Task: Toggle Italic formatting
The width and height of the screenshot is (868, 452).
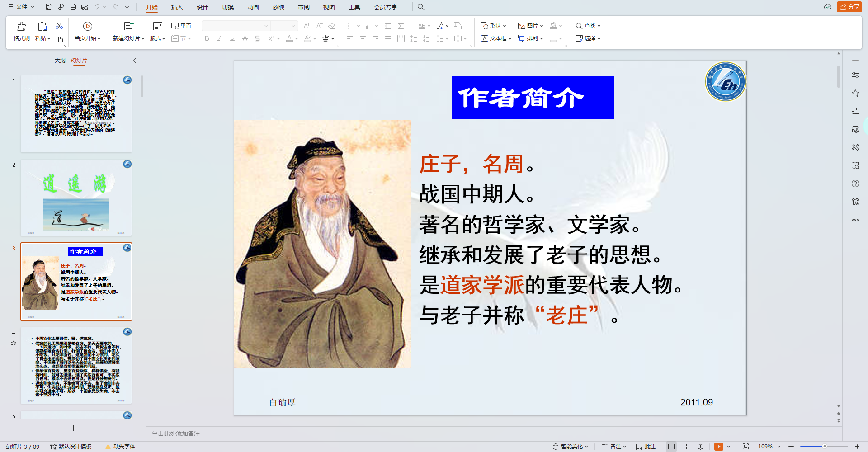Action: tap(220, 38)
